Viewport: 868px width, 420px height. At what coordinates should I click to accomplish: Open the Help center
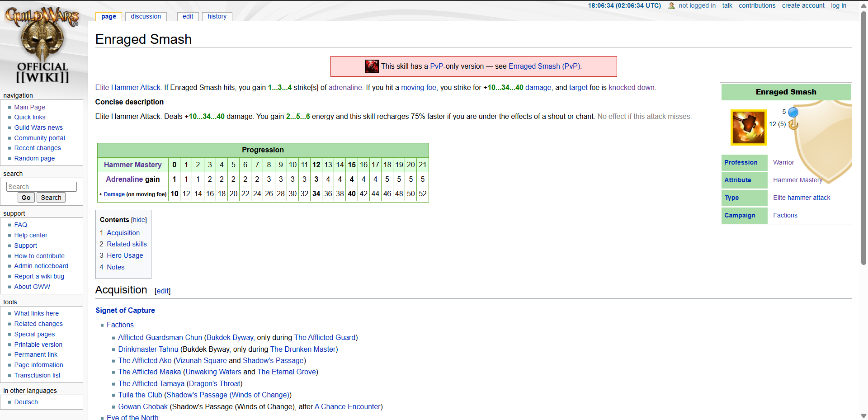(31, 235)
